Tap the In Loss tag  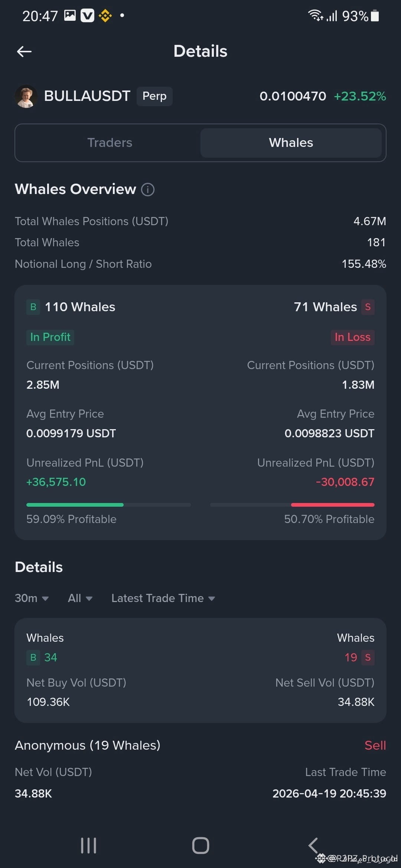(352, 337)
